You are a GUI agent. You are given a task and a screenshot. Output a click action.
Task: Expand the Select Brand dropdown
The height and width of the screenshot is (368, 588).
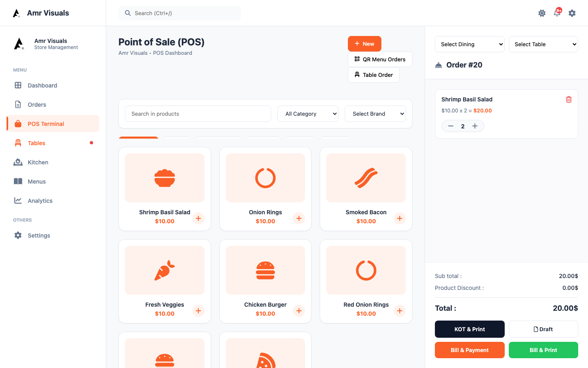[x=375, y=114]
